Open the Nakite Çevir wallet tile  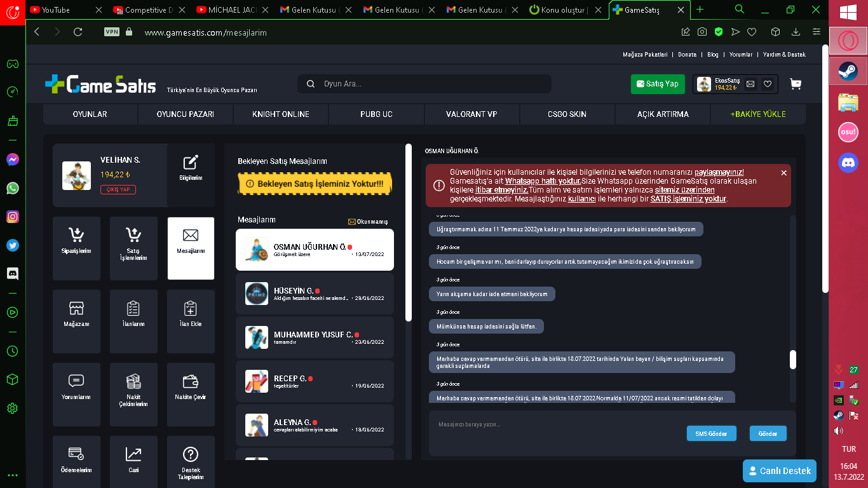click(191, 395)
